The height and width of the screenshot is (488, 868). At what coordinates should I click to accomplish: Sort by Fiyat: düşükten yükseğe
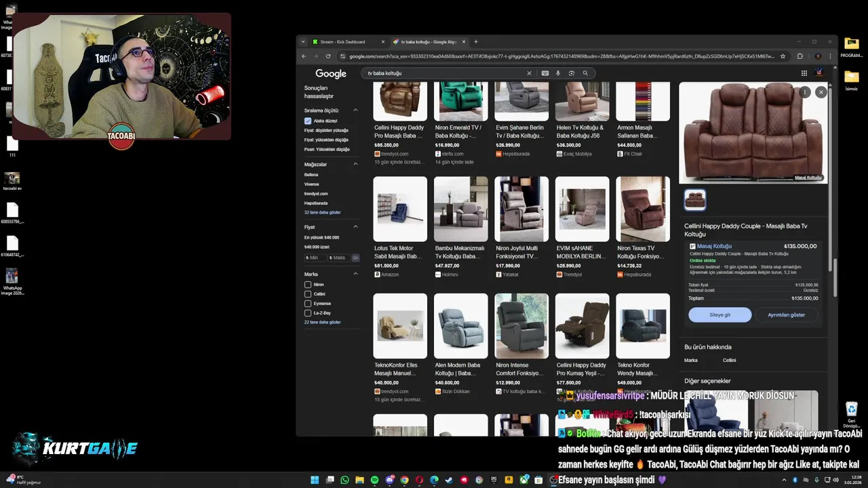click(326, 130)
